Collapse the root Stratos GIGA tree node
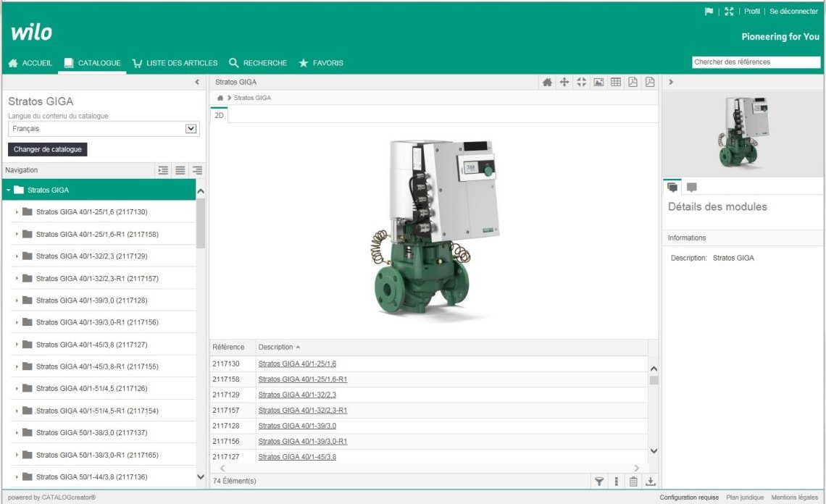 9,190
